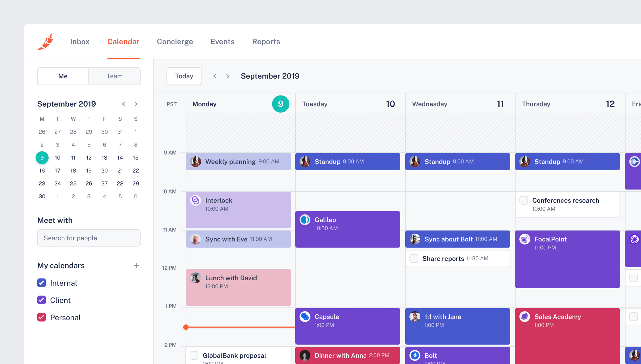Click the Search for people field
The width and height of the screenshot is (641, 364).
click(89, 238)
